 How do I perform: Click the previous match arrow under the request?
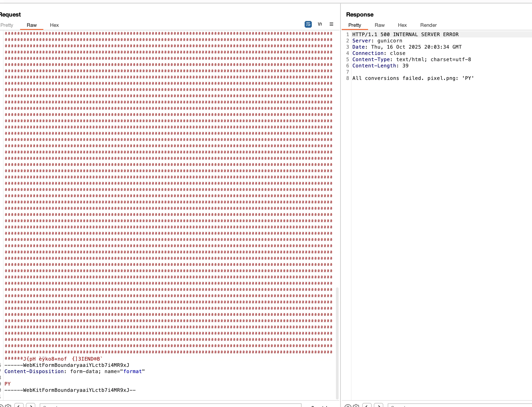19,406
